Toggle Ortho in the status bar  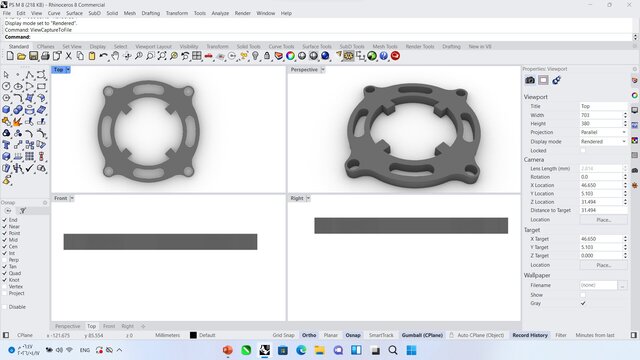point(309,335)
